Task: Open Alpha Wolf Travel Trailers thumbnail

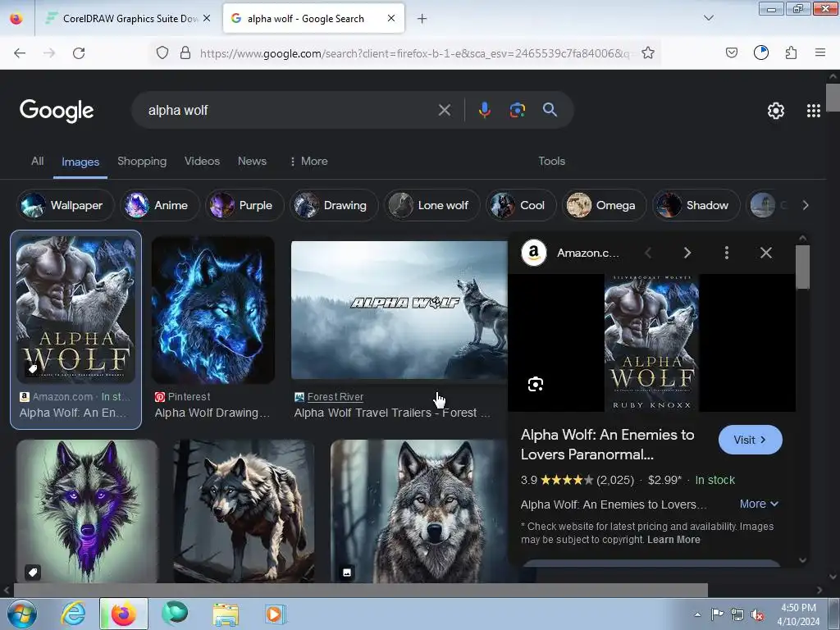Action: [x=399, y=310]
